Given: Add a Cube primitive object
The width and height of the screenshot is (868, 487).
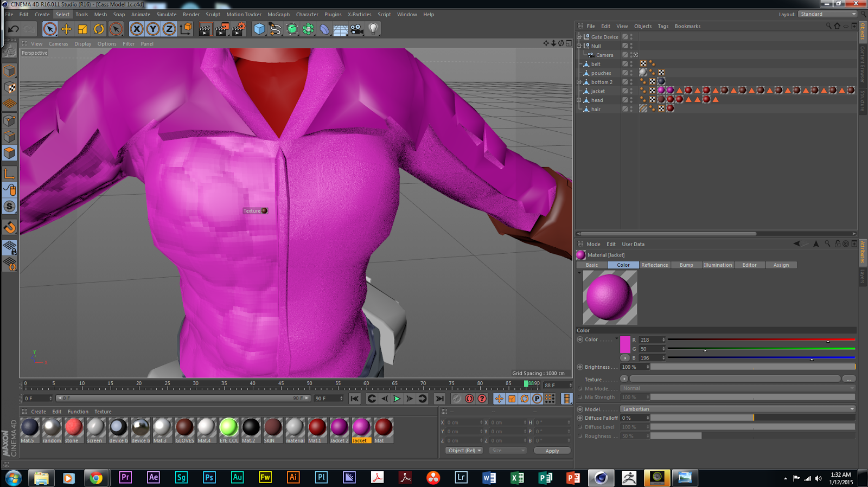Looking at the screenshot, I should (x=259, y=29).
